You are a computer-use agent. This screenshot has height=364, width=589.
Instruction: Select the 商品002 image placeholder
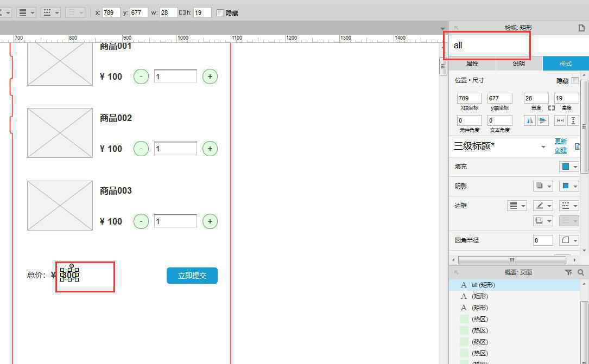[x=60, y=133]
